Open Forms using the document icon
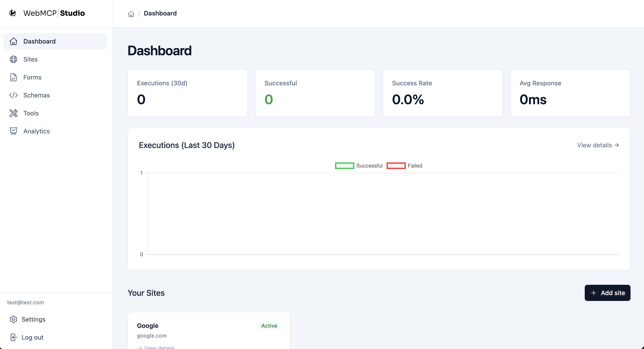 [13, 77]
